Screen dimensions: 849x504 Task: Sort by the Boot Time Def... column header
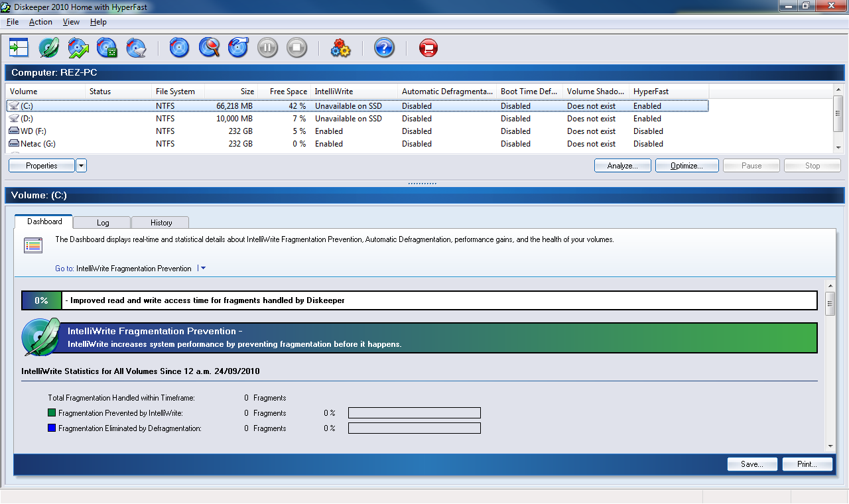[529, 92]
